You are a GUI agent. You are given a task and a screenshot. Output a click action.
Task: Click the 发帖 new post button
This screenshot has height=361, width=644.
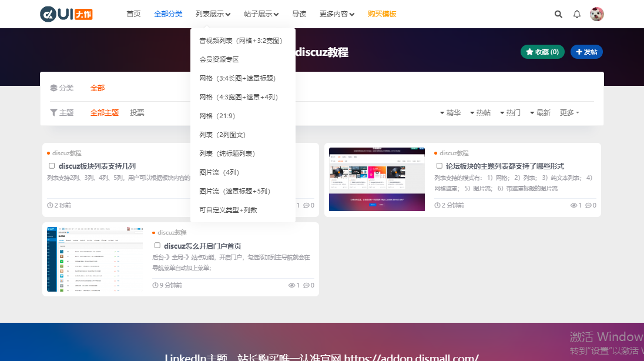pos(586,52)
